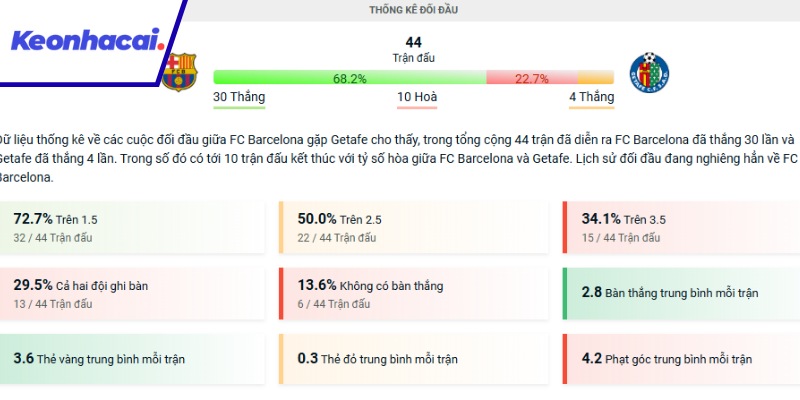The width and height of the screenshot is (800, 400).
Task: Open the Thống kê đối đầu tab
Action: point(414,10)
